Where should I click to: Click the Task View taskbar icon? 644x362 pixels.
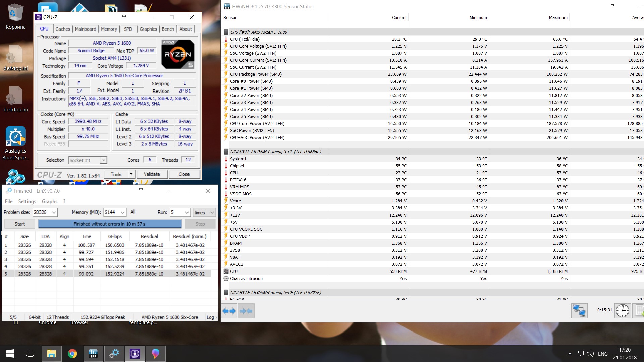point(30,354)
